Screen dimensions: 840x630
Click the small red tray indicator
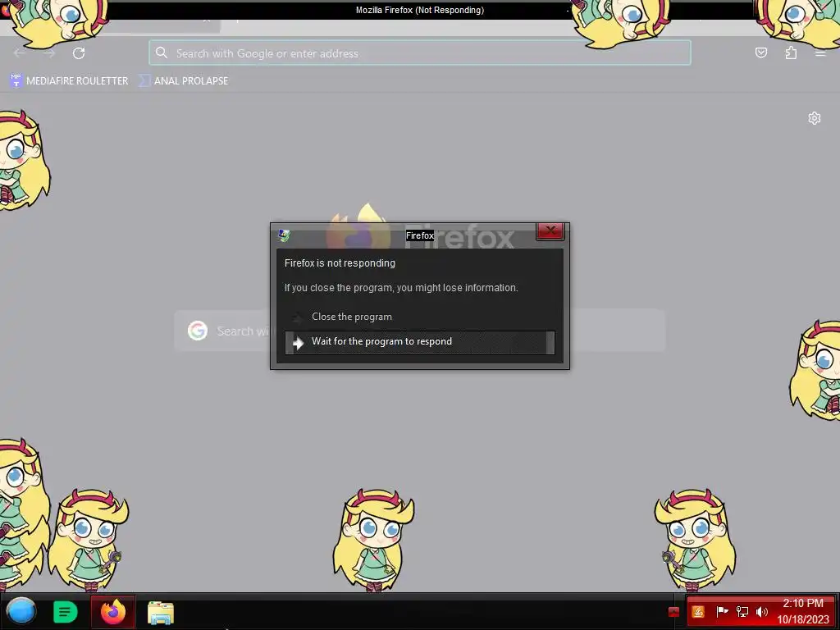[x=674, y=612]
